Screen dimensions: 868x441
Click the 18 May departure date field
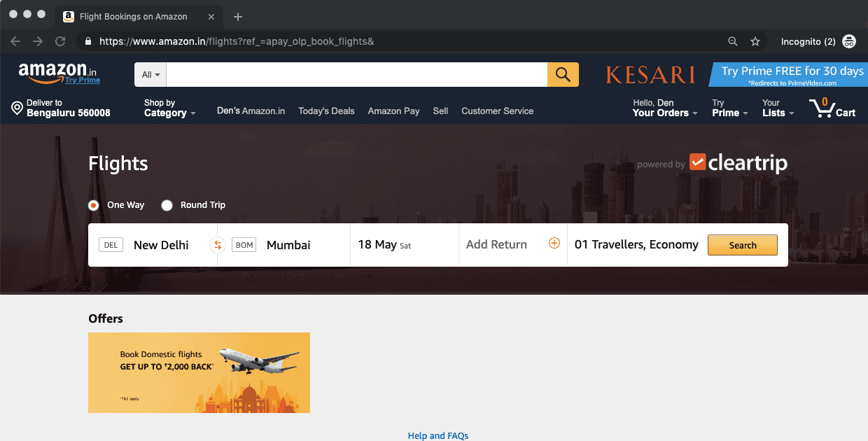tap(384, 244)
